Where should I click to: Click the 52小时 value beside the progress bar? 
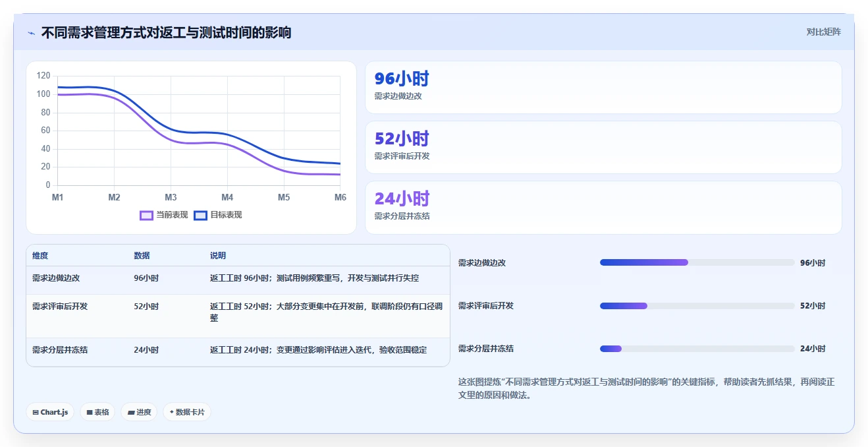(x=813, y=306)
